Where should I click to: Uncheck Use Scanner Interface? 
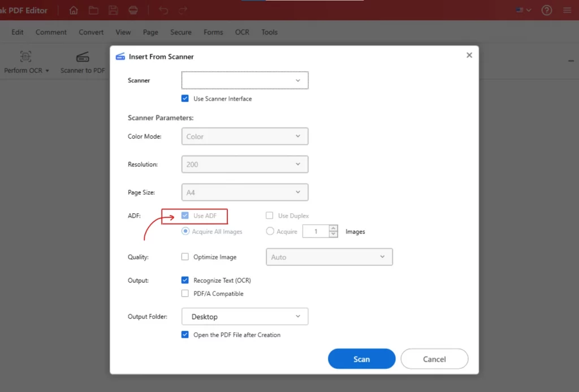pos(185,98)
